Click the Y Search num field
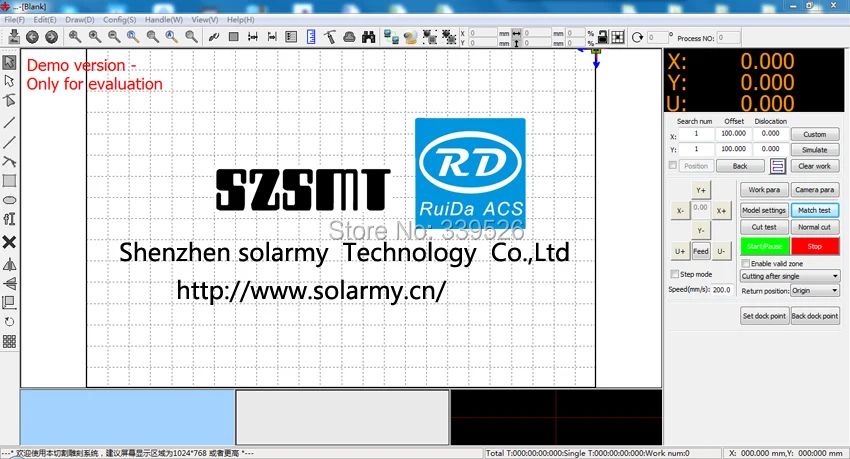850x459 pixels. tap(696, 149)
